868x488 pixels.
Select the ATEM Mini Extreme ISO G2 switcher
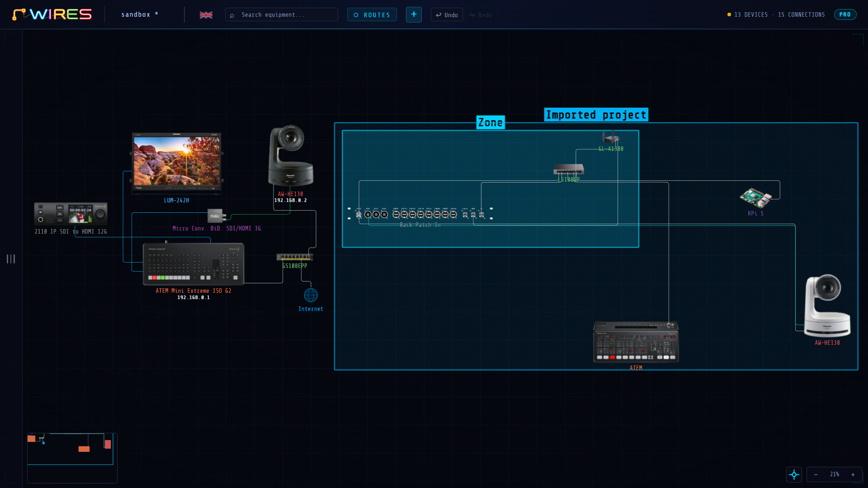(193, 264)
